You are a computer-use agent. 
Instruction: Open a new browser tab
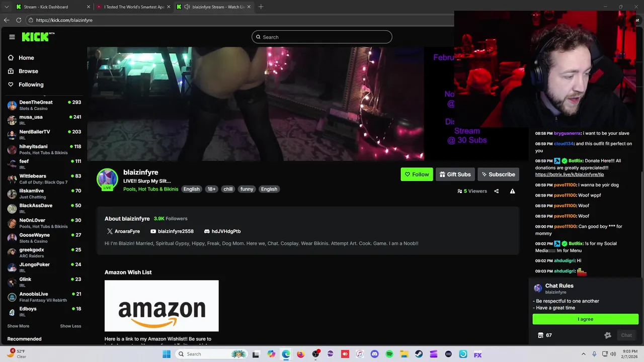(261, 7)
